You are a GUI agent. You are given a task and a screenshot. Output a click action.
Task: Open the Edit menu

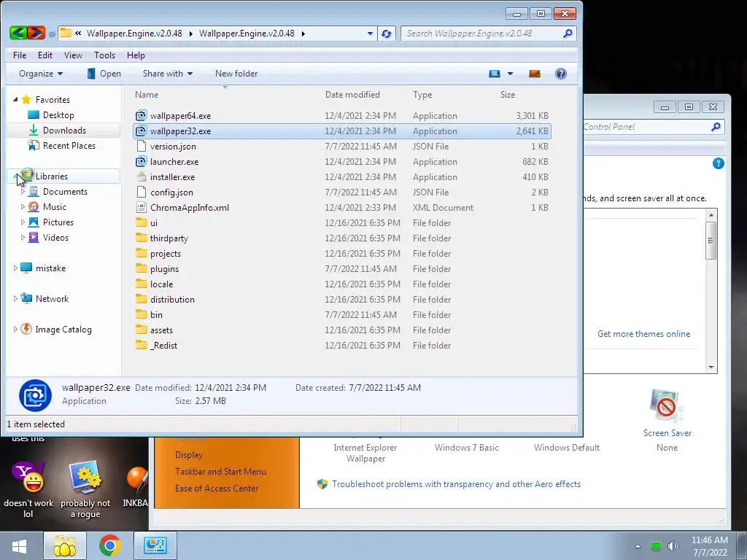tap(45, 55)
